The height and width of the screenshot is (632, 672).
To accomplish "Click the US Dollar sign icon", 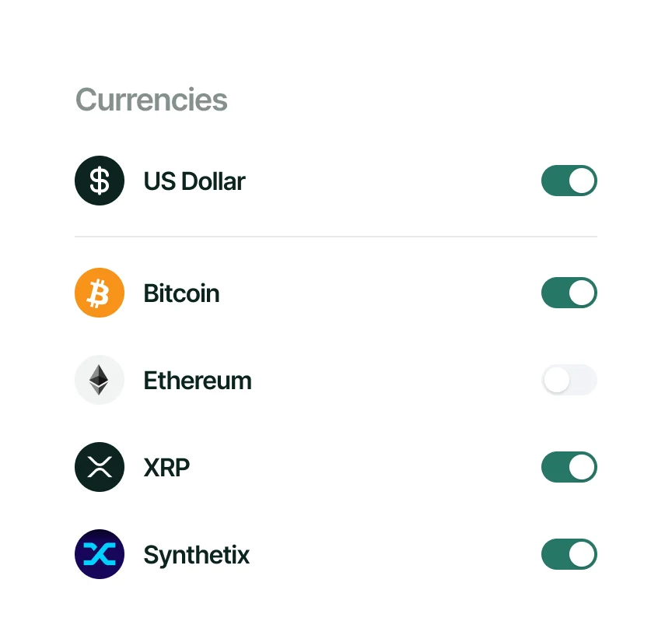I will pyautogui.click(x=100, y=181).
